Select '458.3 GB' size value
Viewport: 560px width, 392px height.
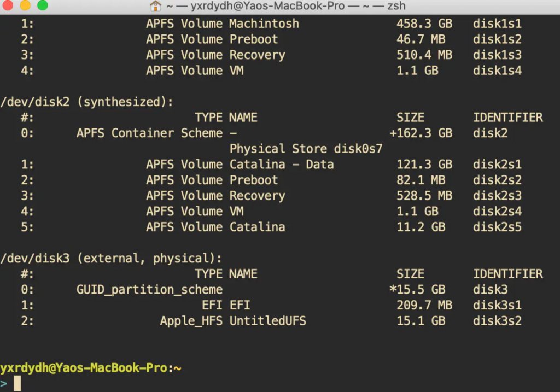click(x=424, y=24)
